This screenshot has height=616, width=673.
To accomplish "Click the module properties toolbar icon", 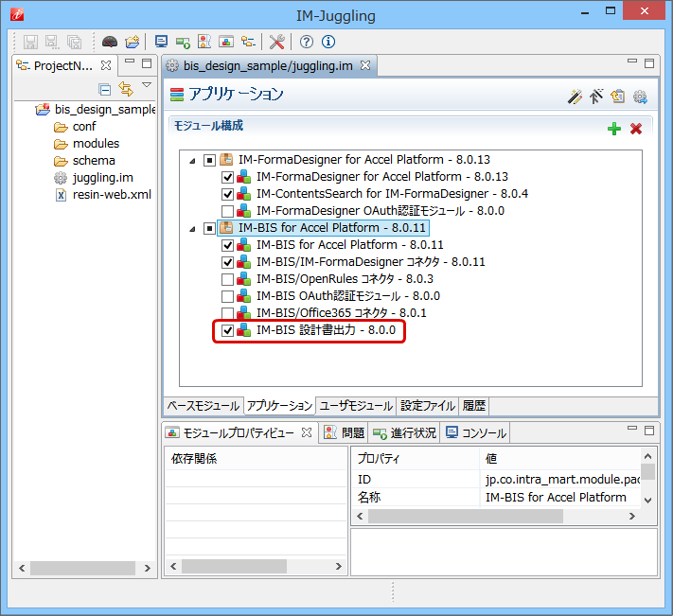I will pos(226,42).
